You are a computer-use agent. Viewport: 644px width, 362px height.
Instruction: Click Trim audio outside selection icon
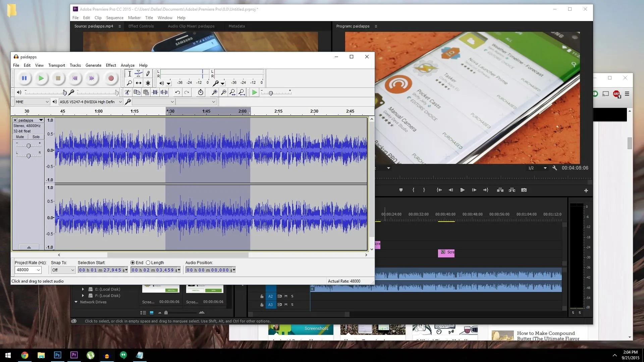click(x=155, y=92)
